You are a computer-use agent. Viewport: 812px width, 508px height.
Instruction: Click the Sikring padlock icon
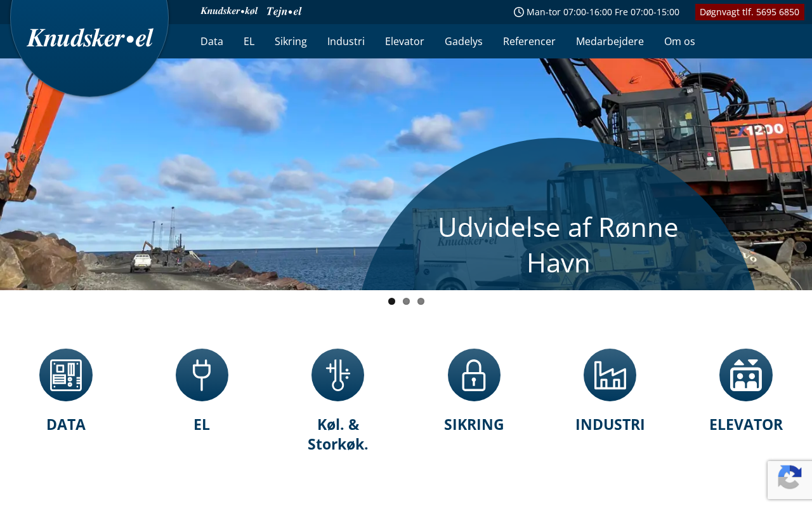[x=474, y=375]
